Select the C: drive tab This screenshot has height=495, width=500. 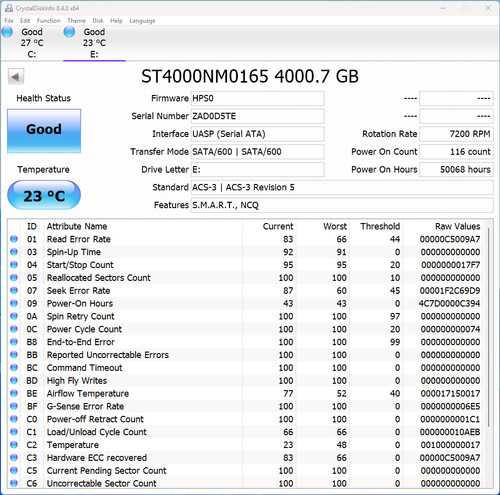32,43
